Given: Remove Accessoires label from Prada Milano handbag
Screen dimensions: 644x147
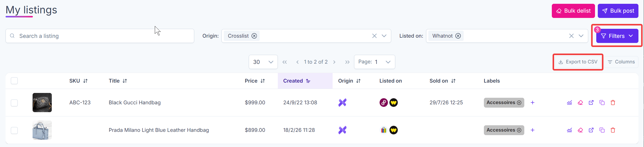Looking at the screenshot, I should pyautogui.click(x=519, y=130).
